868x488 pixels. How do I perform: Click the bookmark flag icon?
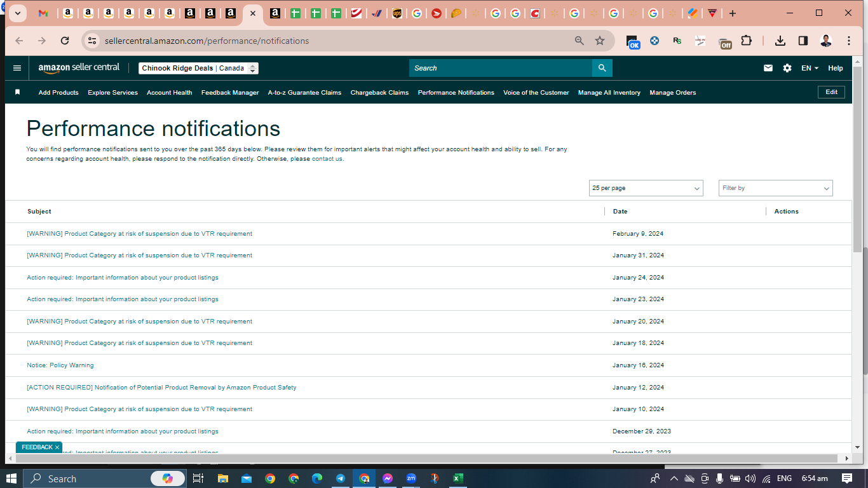(18, 92)
